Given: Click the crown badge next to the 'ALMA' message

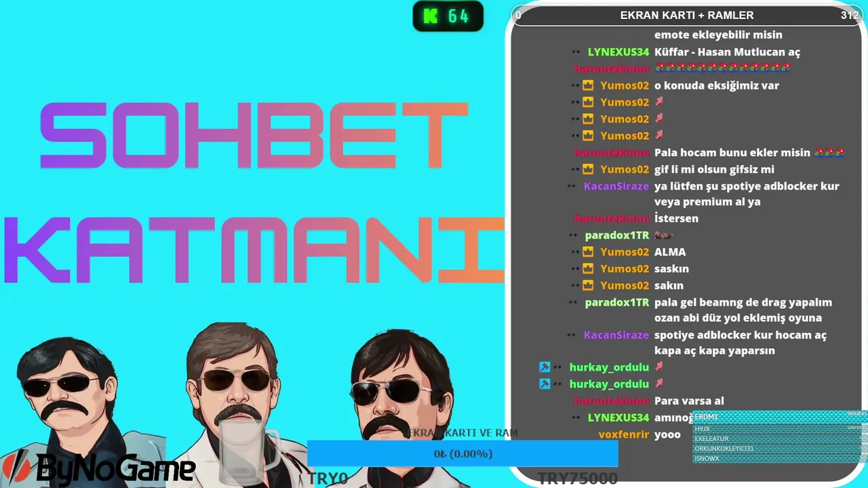Looking at the screenshot, I should [588, 252].
